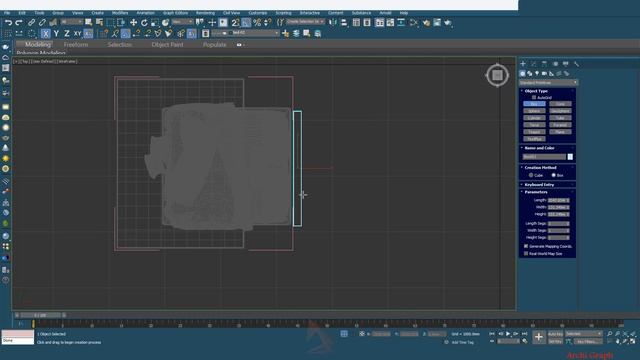Toggle the Auto Key button
The image size is (640, 360).
555,334
